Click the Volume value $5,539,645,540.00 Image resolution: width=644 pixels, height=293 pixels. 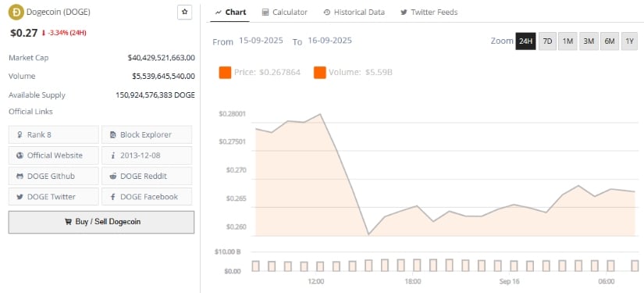coord(163,76)
